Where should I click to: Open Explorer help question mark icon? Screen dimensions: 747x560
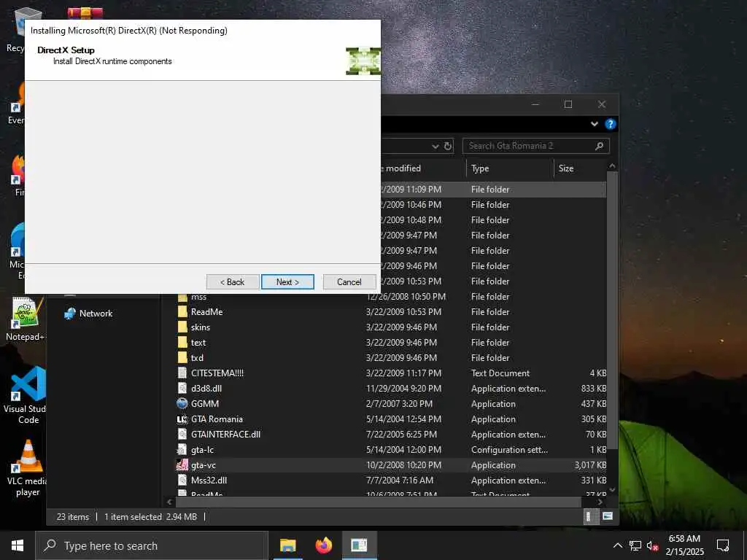(x=611, y=124)
